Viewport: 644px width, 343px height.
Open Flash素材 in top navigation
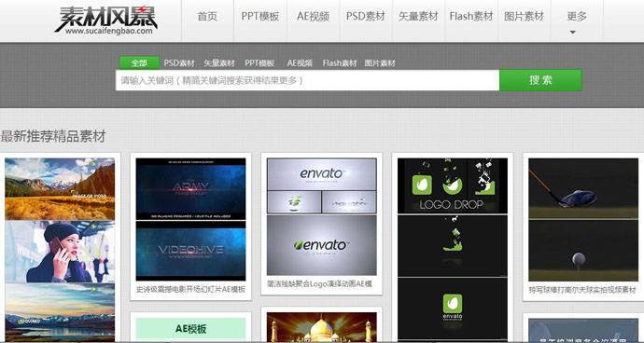pyautogui.click(x=471, y=17)
